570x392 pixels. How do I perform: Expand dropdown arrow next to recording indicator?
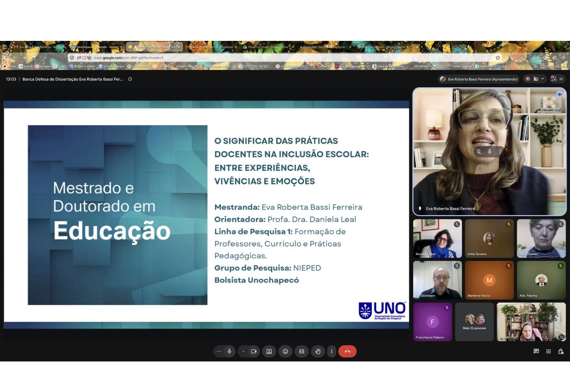pyautogui.click(x=542, y=79)
